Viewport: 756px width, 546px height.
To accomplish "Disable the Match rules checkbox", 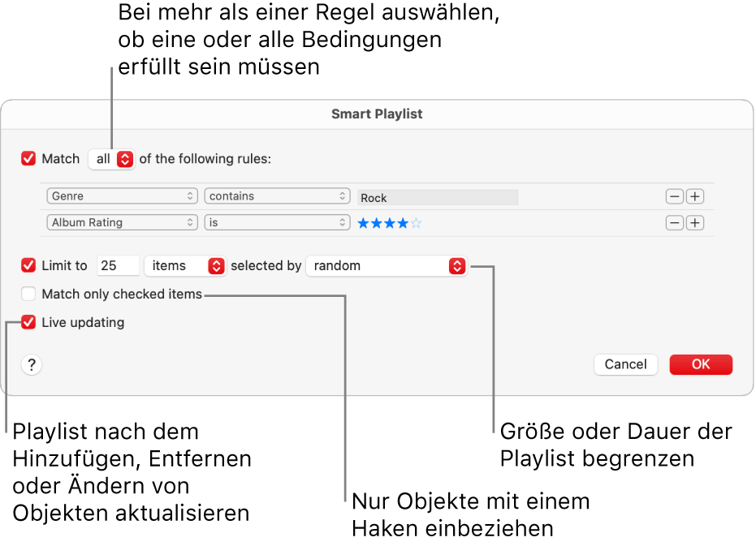I will coord(29,159).
